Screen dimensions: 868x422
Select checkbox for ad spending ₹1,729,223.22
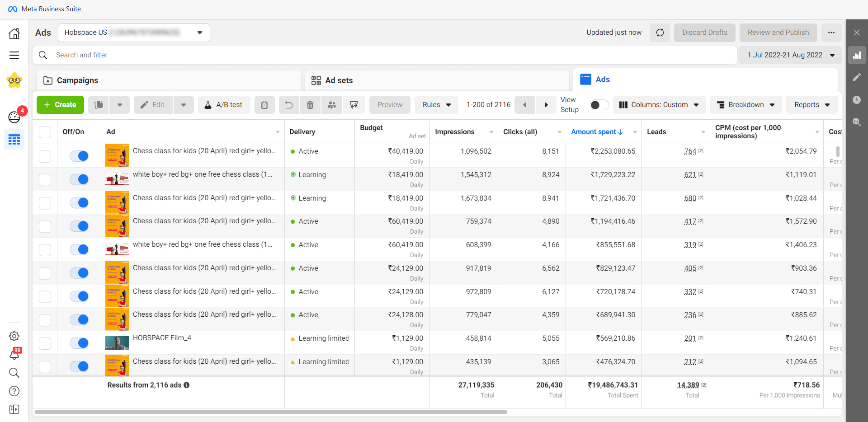click(x=45, y=180)
